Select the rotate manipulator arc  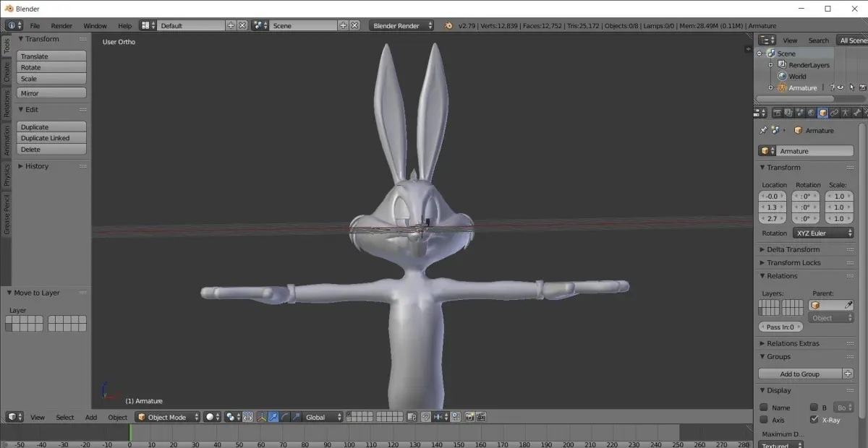coord(285,417)
